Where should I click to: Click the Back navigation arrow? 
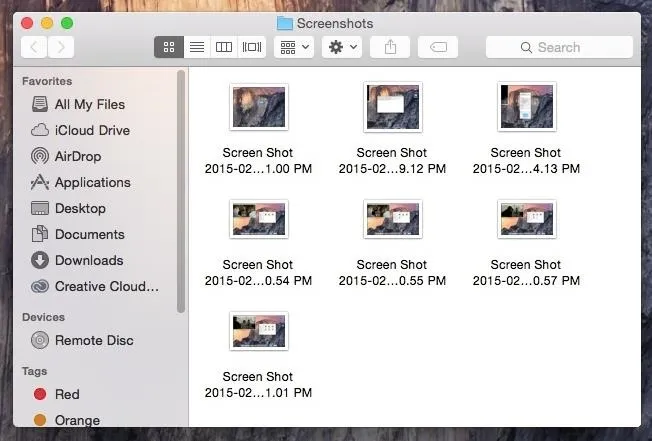click(x=34, y=47)
